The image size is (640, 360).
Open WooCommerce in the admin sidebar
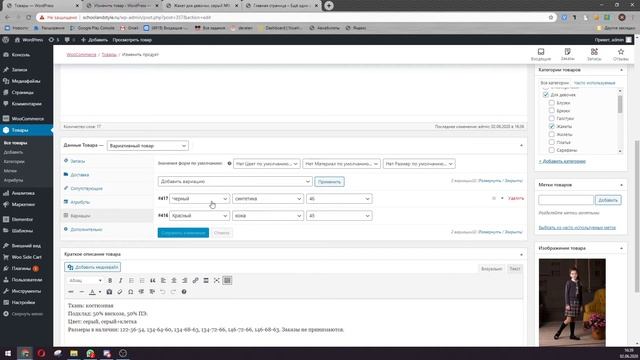[x=27, y=119]
